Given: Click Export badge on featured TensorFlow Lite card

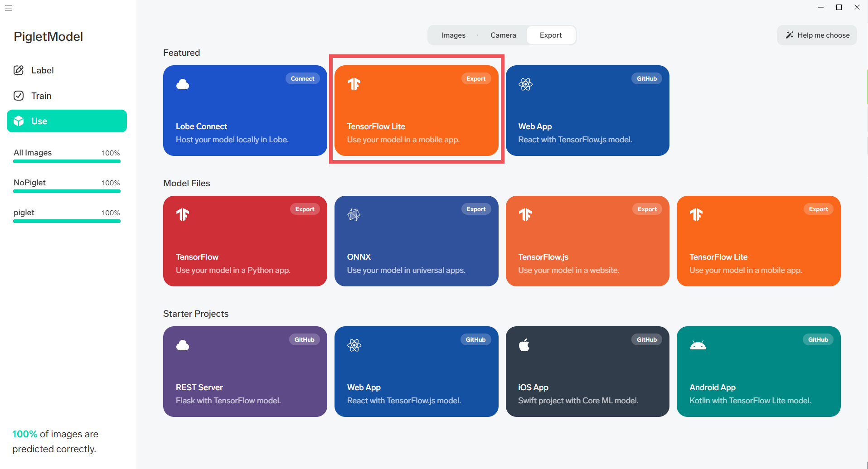Looking at the screenshot, I should tap(476, 78).
